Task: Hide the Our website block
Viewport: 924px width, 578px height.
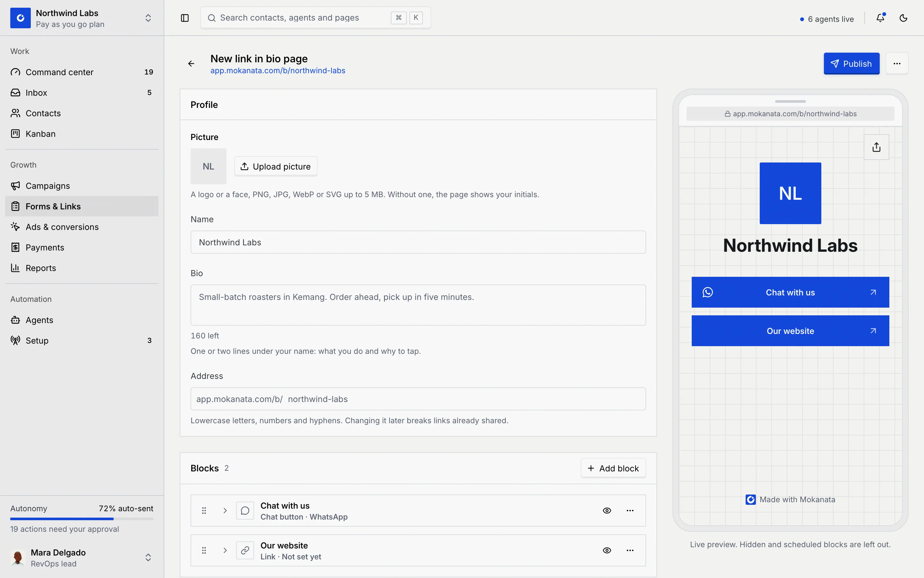Action: coord(607,550)
